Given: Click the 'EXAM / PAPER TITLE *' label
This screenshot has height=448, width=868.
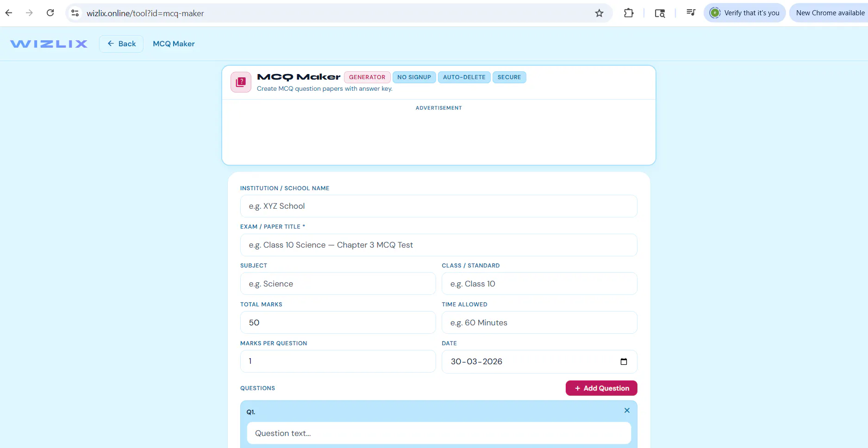Looking at the screenshot, I should pyautogui.click(x=273, y=227).
